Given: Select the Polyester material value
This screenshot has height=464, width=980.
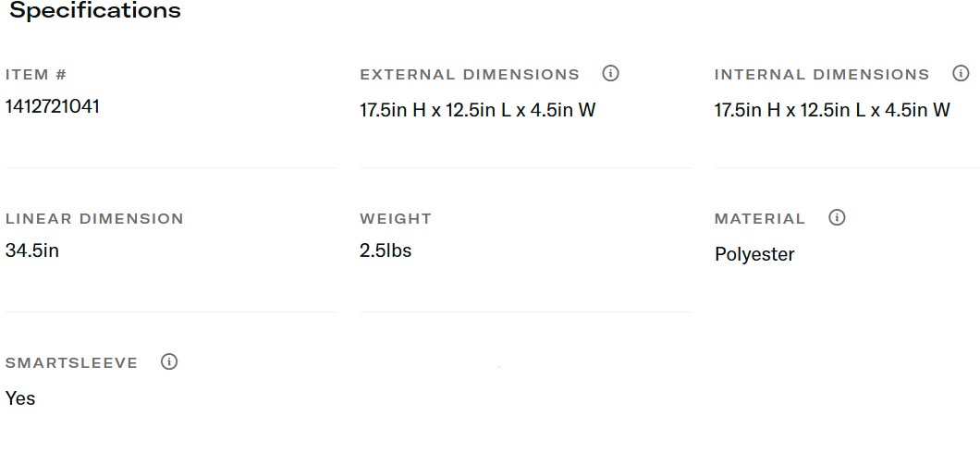Looking at the screenshot, I should pyautogui.click(x=754, y=255).
